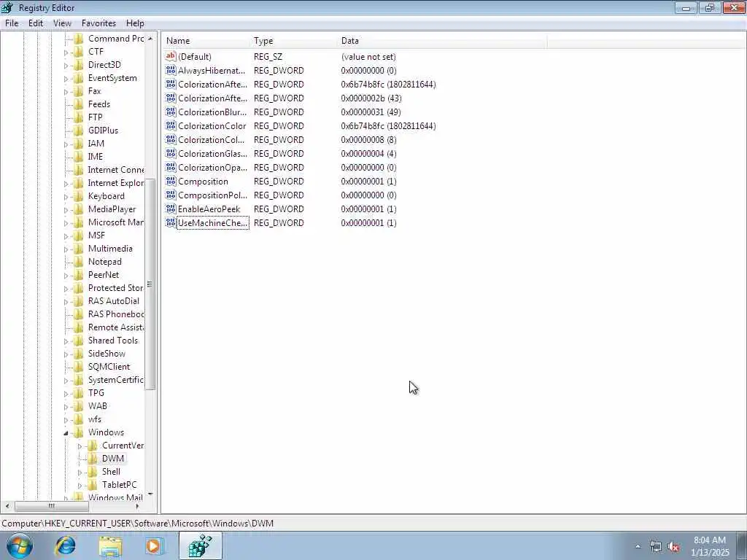Click the Direct3D folder icon

(x=79, y=65)
